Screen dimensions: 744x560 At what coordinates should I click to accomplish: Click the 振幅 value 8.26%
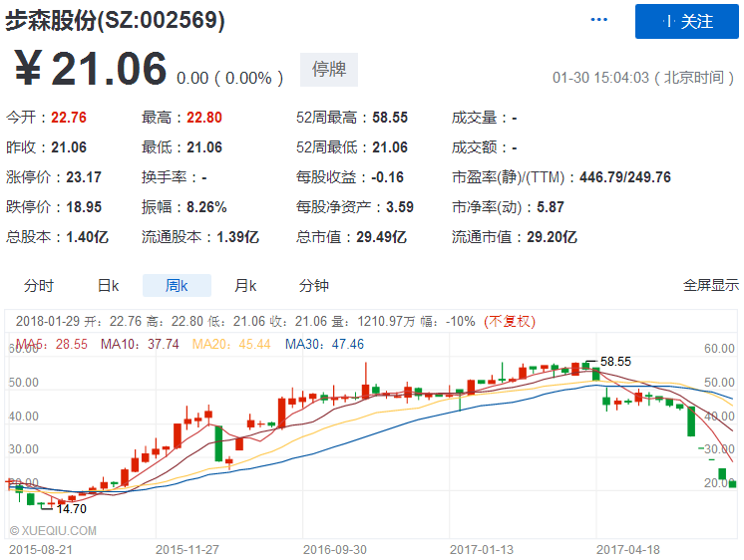(x=206, y=206)
